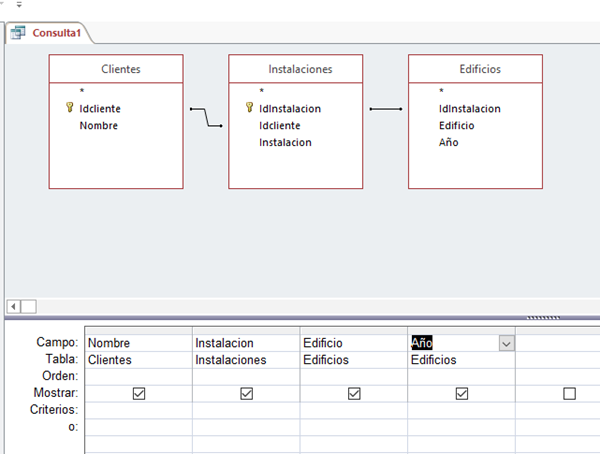Select Idcliente field in Clientes table
Screen dimensions: 600x454
100,109
